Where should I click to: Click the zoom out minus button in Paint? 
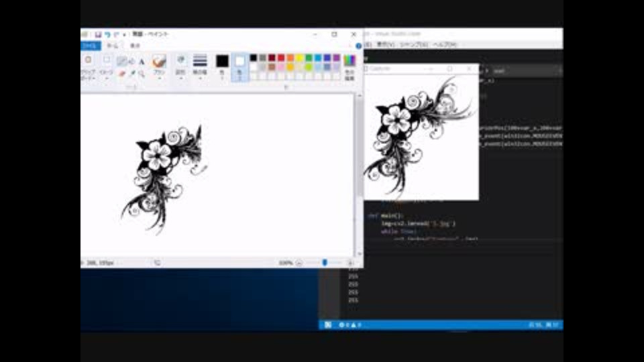pos(299,263)
